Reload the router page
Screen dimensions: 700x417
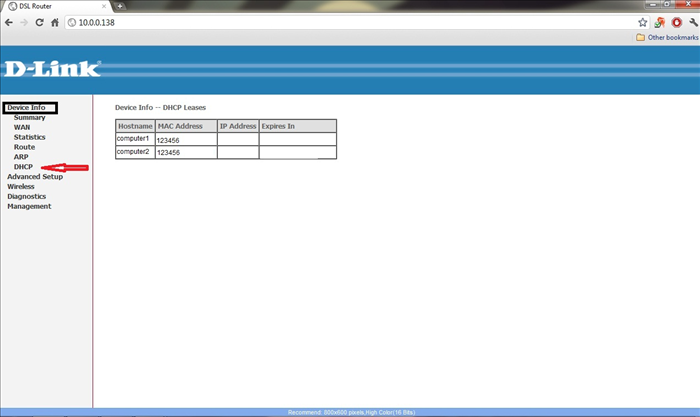[39, 22]
